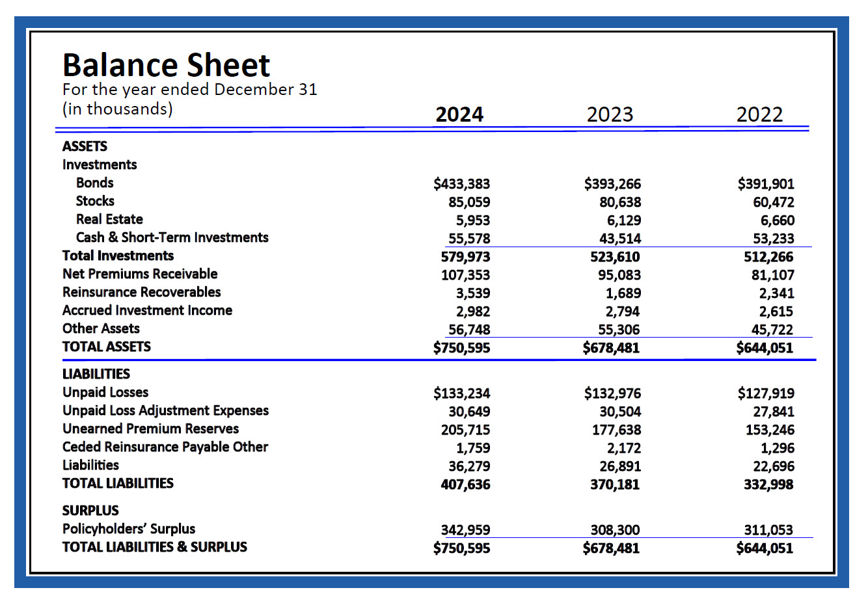The image size is (868, 603).
Task: Click the Investments subheading
Action: [x=100, y=165]
